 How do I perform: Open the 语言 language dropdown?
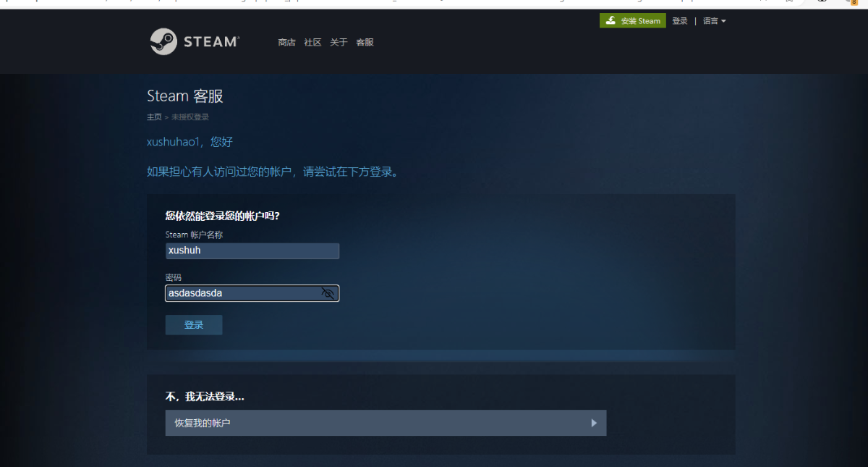714,21
